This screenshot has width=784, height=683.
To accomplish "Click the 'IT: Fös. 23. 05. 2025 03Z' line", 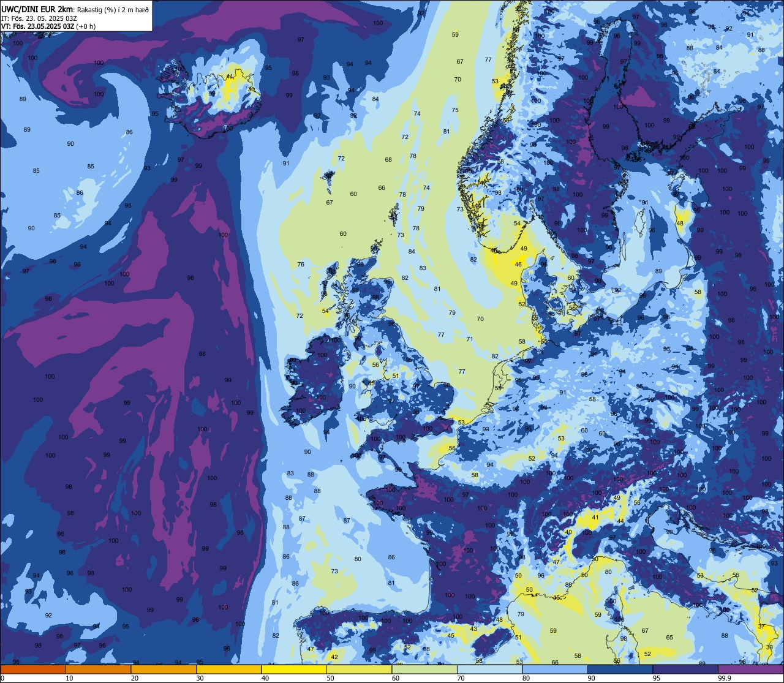I will [x=39, y=18].
